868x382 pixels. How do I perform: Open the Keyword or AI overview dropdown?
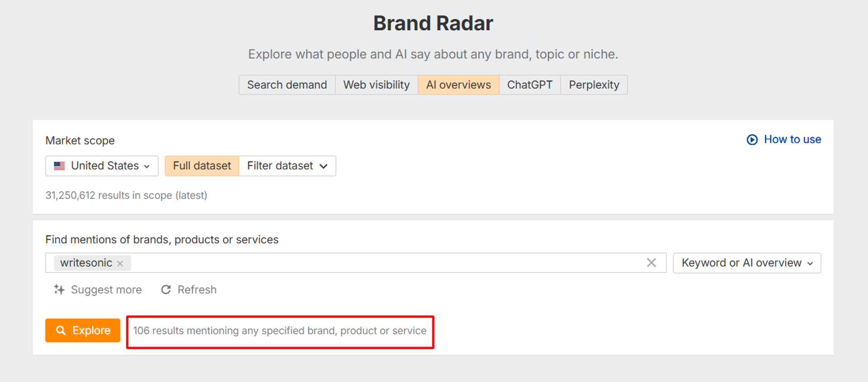pos(747,263)
